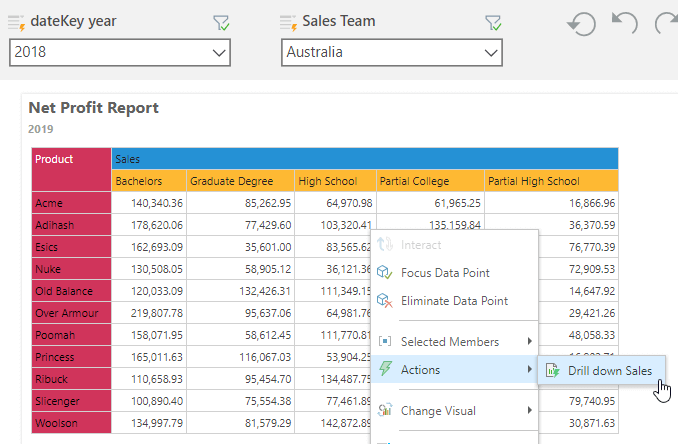Click the Actions lightning bolt icon
The width and height of the screenshot is (678, 444).
[385, 369]
